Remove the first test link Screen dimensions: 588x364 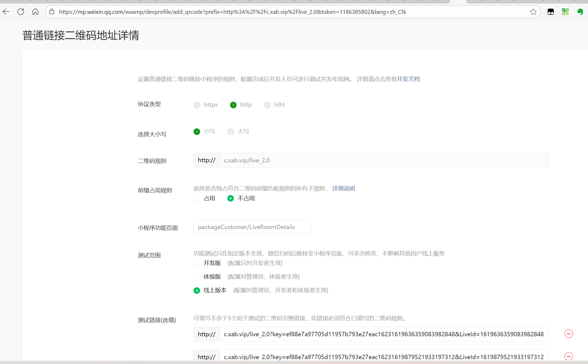pos(569,334)
